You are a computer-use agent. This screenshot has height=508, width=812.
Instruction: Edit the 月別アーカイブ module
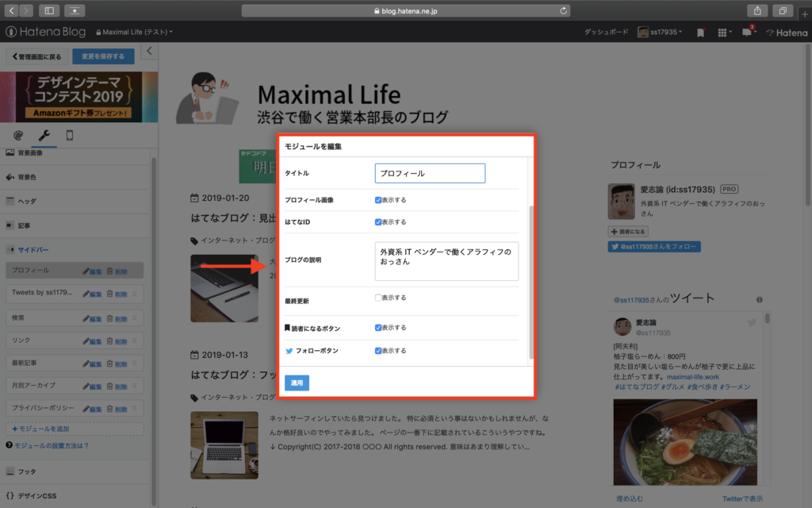point(92,387)
